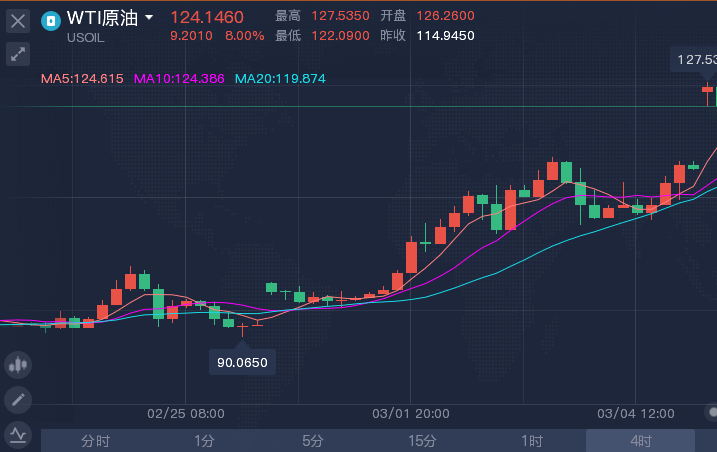Click the 127.53 high price label
The height and width of the screenshot is (452, 717).
pos(694,59)
